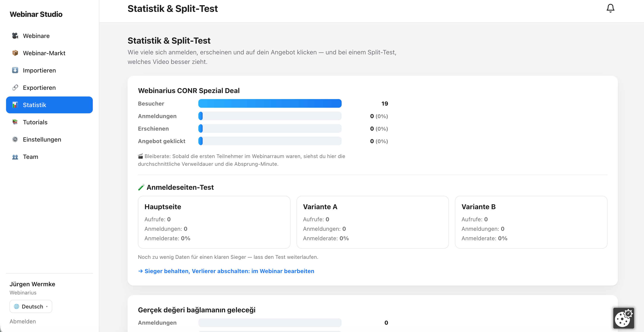The width and height of the screenshot is (644, 332).
Task: Click the Angebot geklickt label
Action: (x=161, y=141)
